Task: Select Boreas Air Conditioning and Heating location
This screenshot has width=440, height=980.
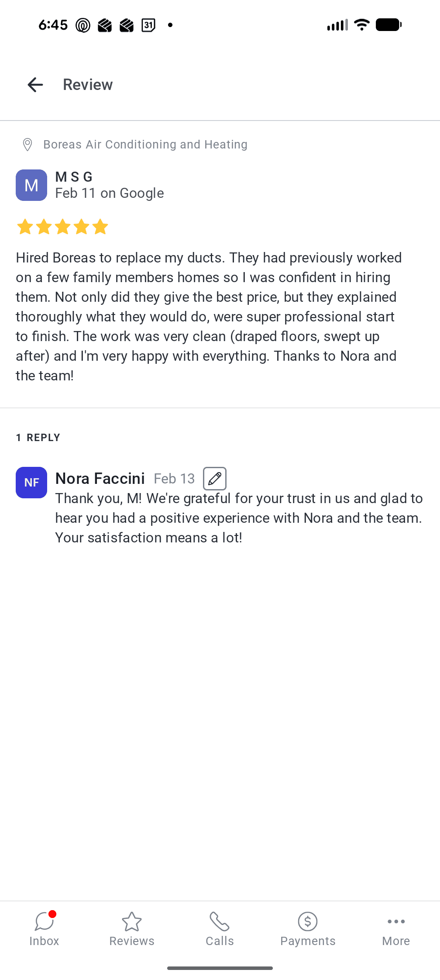Action: coord(145,145)
